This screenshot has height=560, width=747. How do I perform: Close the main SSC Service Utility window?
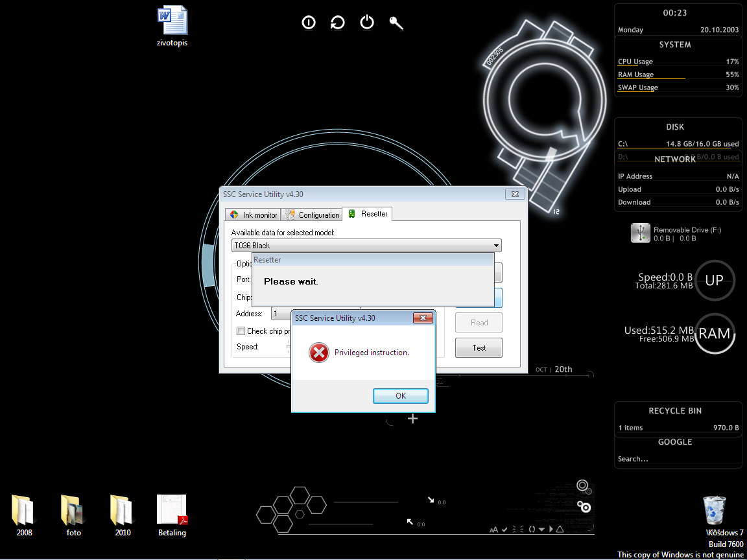coord(515,194)
